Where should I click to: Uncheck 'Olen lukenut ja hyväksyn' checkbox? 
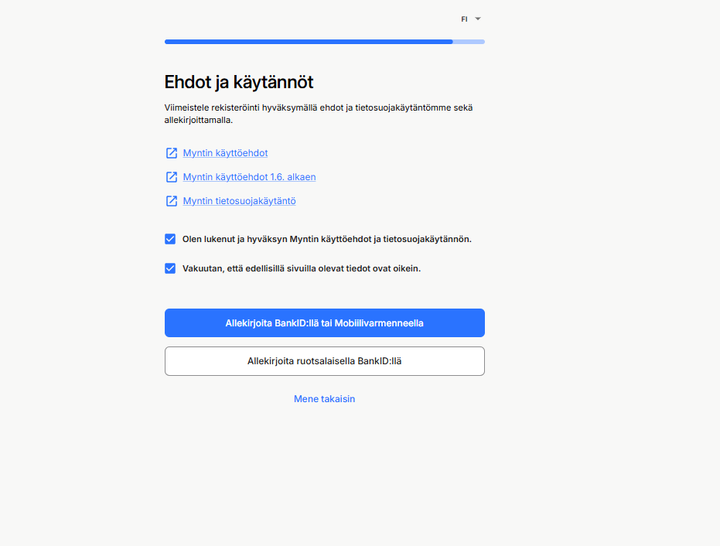[170, 239]
